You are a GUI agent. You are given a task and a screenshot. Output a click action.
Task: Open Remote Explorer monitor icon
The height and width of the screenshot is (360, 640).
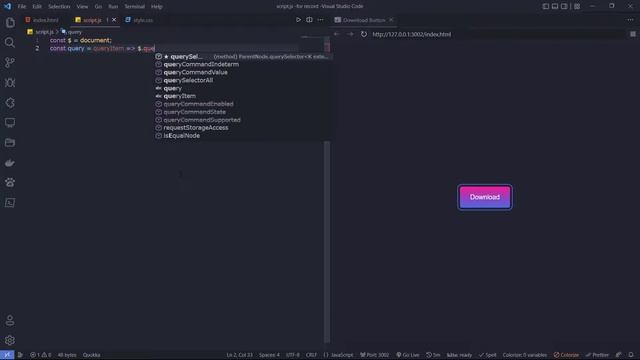point(10,122)
